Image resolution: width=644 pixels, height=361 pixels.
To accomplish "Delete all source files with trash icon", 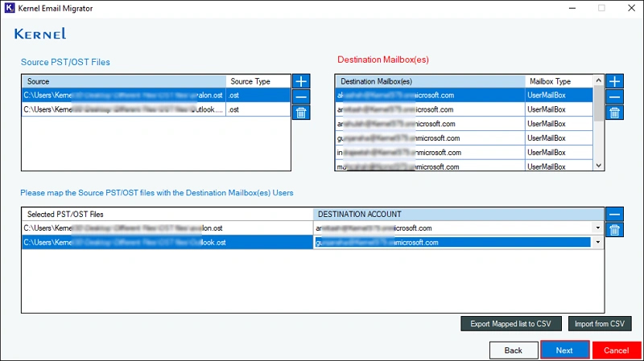I will pyautogui.click(x=301, y=113).
